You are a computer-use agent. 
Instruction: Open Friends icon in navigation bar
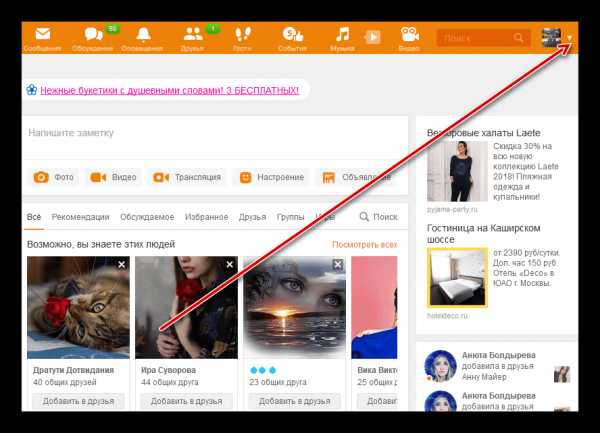point(193,34)
